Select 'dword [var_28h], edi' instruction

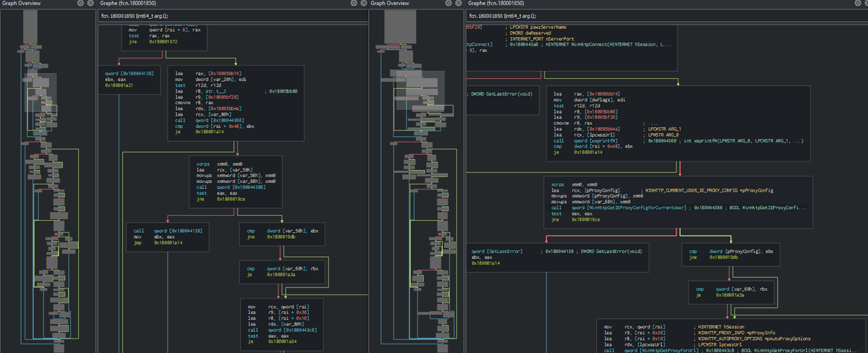pyautogui.click(x=210, y=80)
